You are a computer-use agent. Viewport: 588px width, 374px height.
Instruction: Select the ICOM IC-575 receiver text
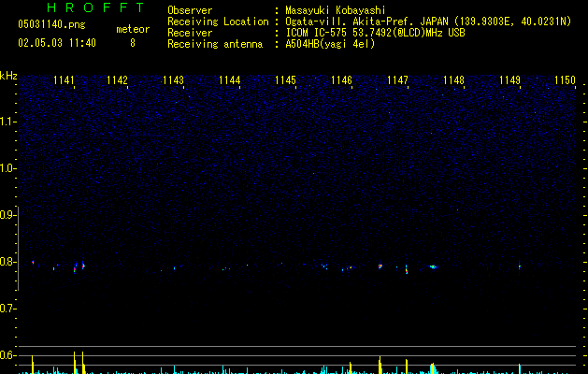coord(375,33)
